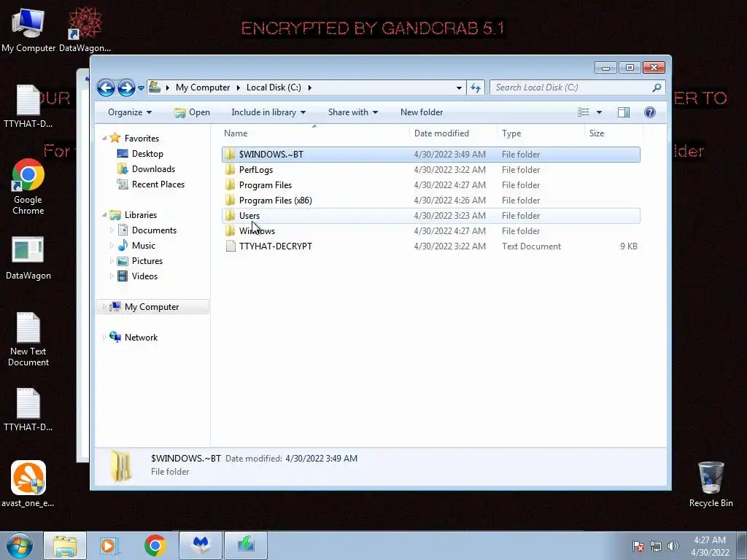Open the Windows Start menu

(x=19, y=545)
